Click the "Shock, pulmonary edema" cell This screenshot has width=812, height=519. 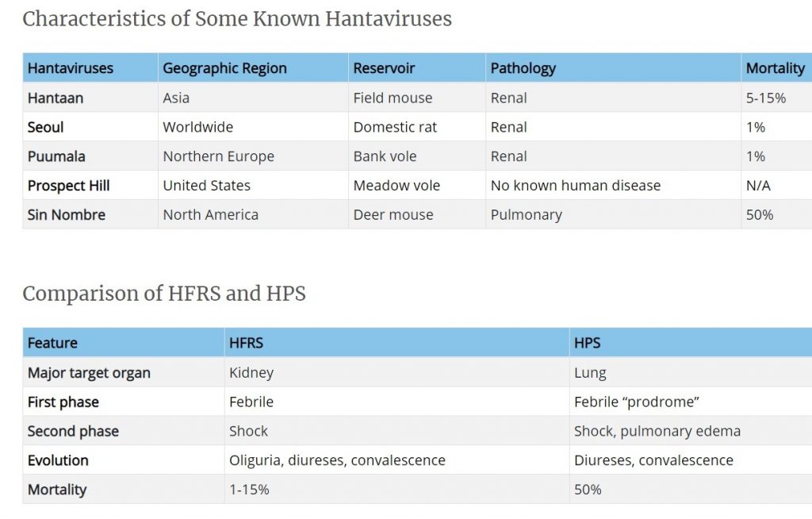(x=657, y=432)
